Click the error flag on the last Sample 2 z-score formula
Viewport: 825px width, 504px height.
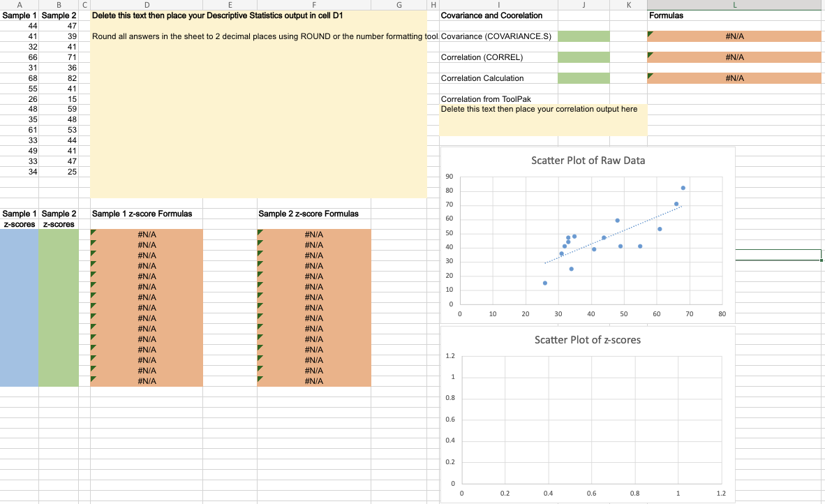pyautogui.click(x=260, y=380)
